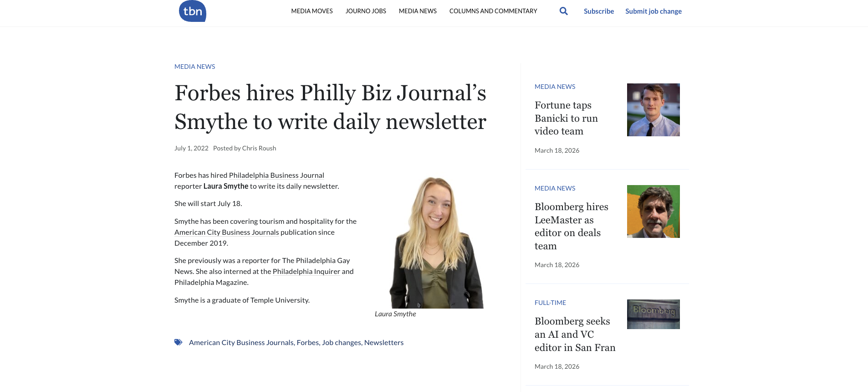The width and height of the screenshot is (868, 392).
Task: Click the Full-Time category label
Action: pos(550,303)
